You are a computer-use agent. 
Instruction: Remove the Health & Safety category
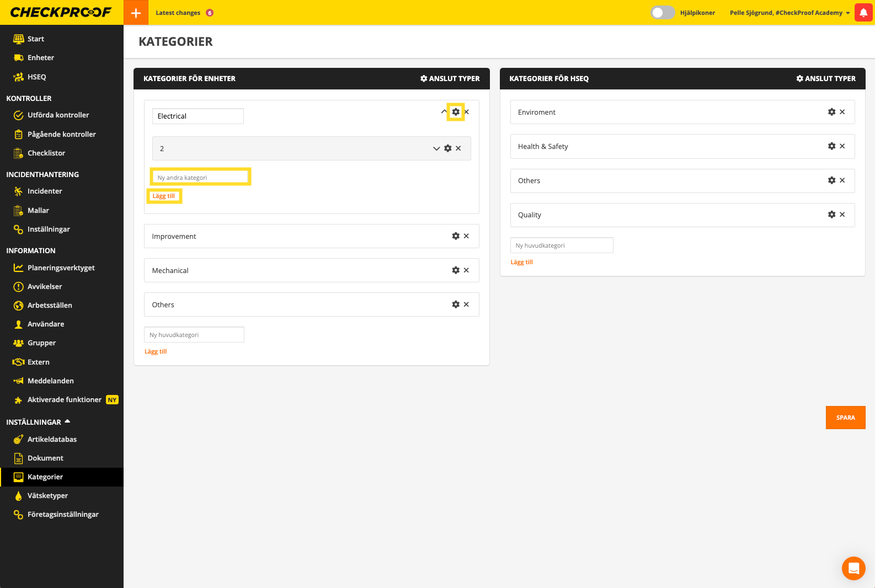point(842,146)
